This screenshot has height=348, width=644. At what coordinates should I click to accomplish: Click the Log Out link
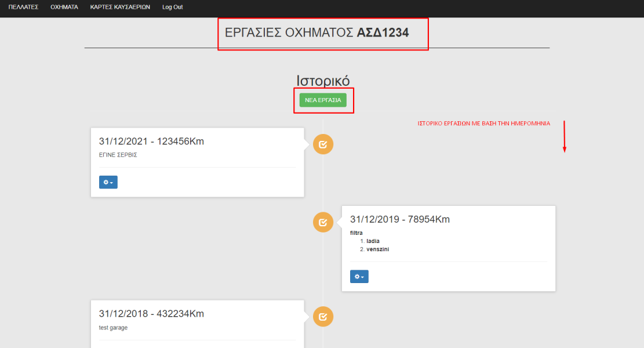173,7
